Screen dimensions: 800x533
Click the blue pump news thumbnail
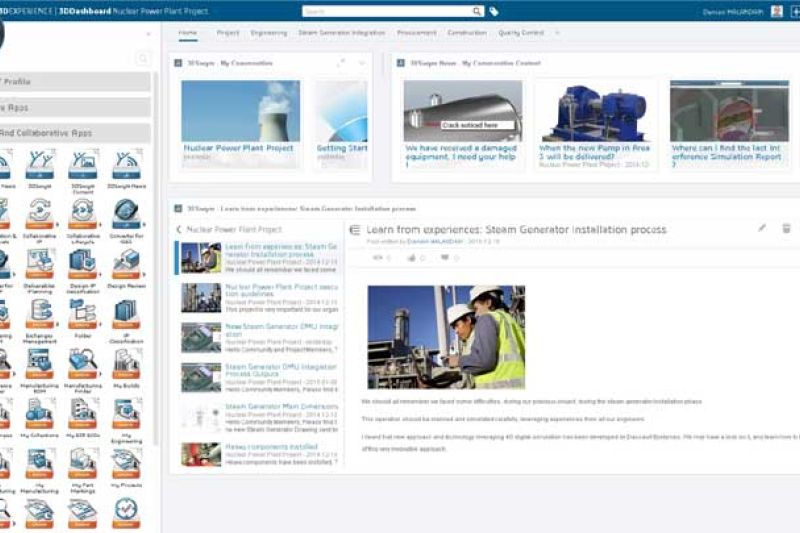(x=595, y=111)
